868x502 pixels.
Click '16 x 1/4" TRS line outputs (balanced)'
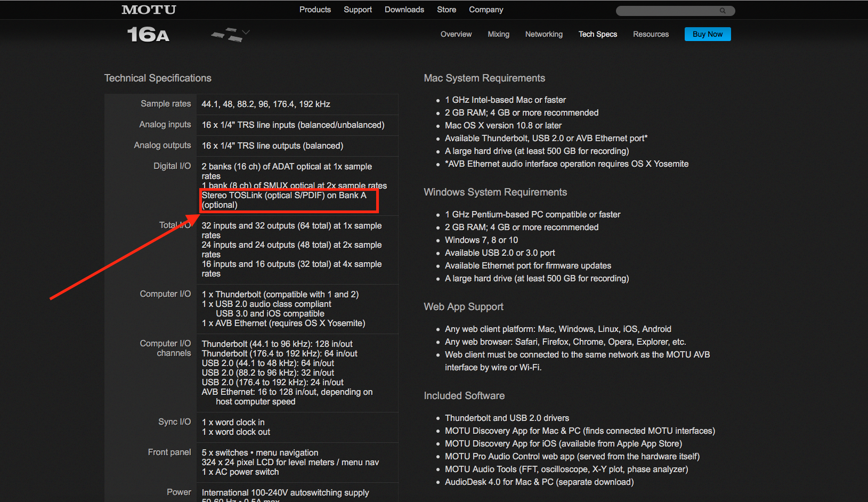pos(272,146)
